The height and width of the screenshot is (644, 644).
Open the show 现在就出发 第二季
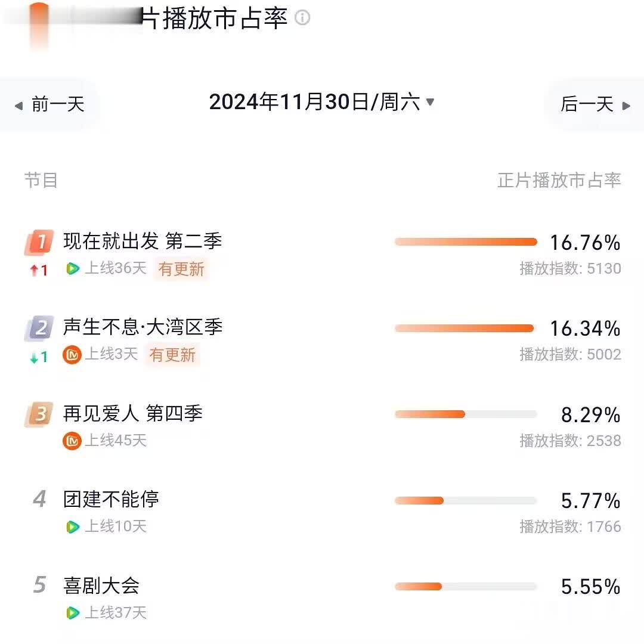click(143, 241)
